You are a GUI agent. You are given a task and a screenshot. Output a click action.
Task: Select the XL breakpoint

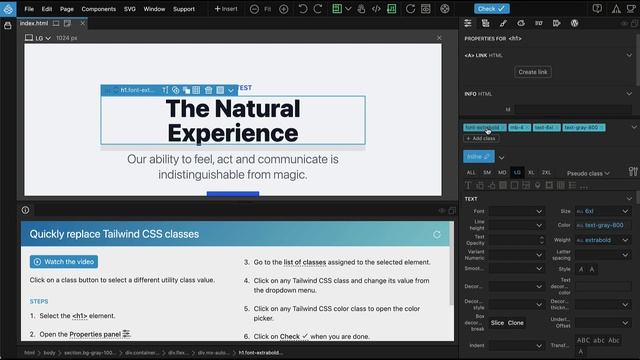(531, 173)
